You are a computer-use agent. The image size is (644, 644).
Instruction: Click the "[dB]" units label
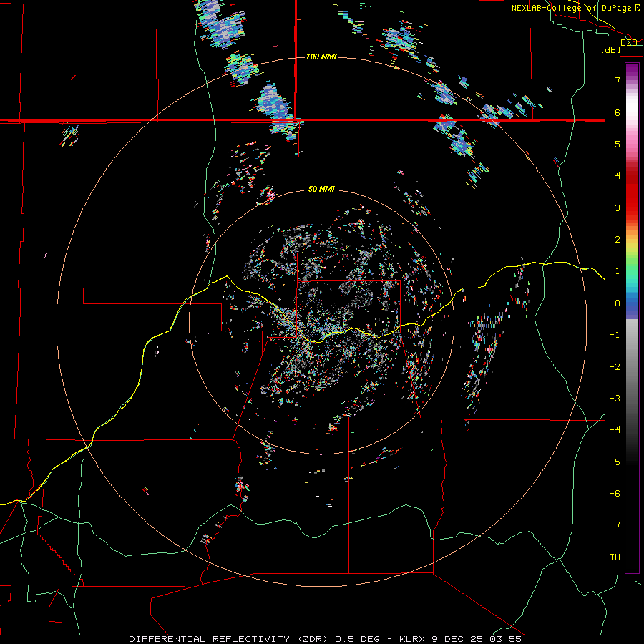click(x=611, y=49)
